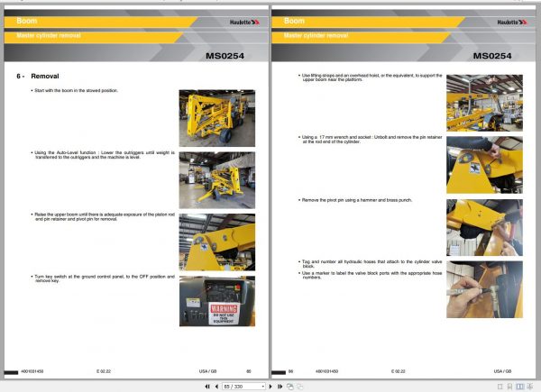Click the go to previous view icon
Viewport: 541px width, 392px height.
click(290, 387)
